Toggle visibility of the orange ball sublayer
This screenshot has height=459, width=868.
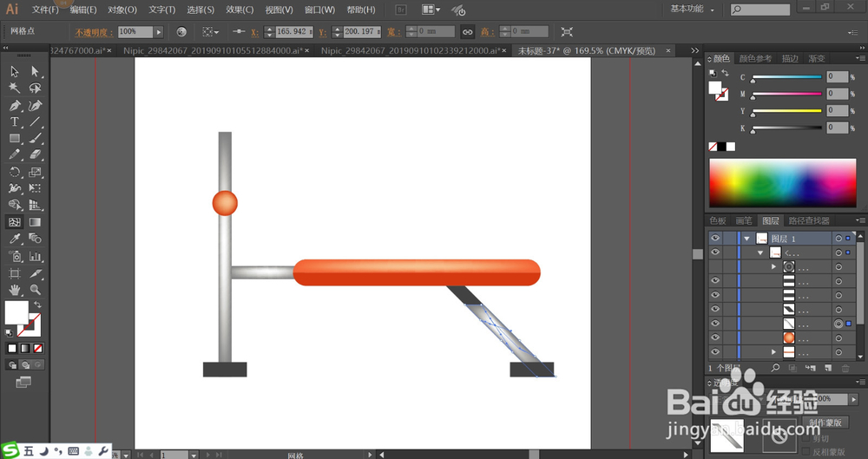tap(715, 338)
